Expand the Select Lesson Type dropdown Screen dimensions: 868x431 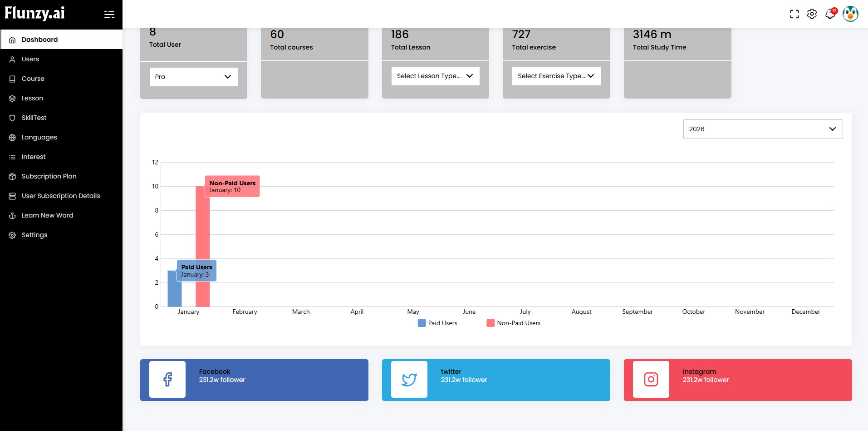435,76
